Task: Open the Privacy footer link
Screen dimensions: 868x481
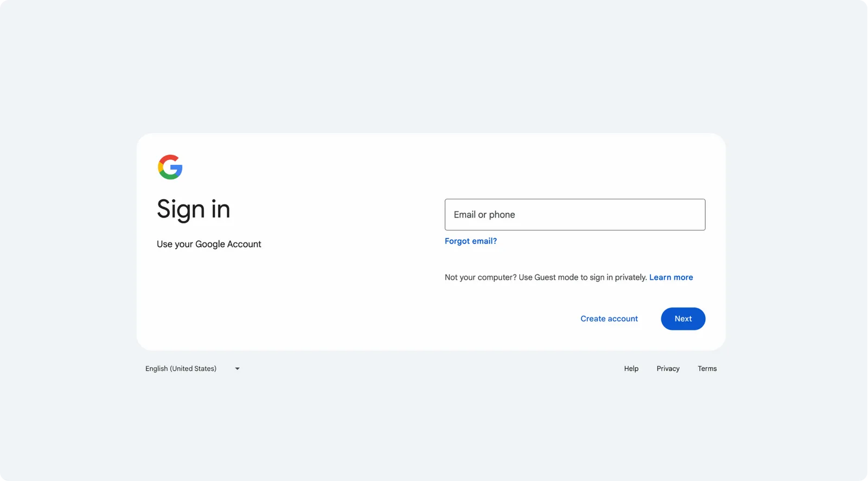Action: coord(668,369)
